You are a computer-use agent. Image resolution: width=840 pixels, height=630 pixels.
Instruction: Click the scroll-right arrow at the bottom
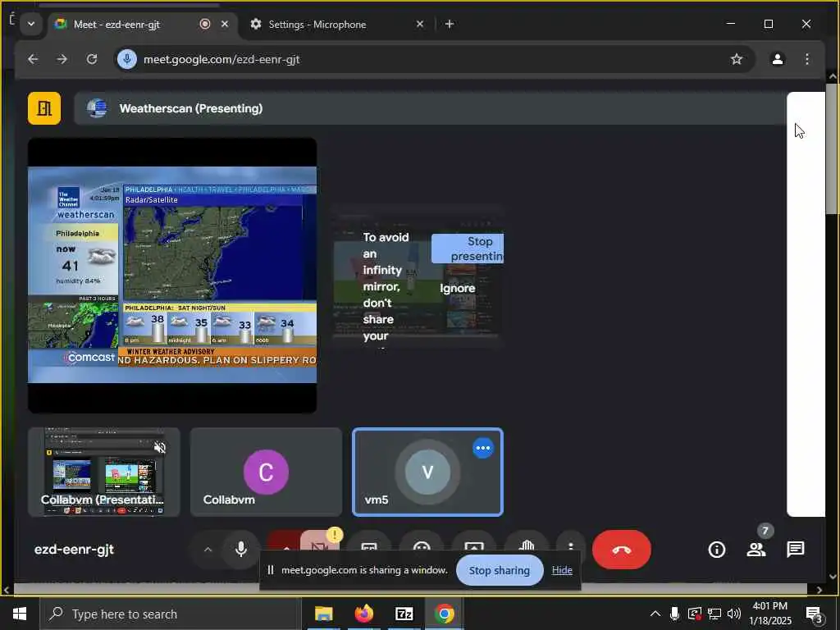click(x=819, y=590)
